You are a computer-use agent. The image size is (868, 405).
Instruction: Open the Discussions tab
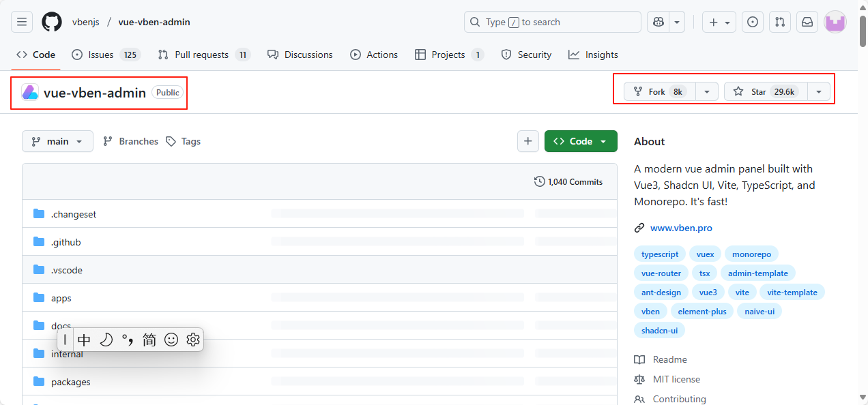point(300,55)
